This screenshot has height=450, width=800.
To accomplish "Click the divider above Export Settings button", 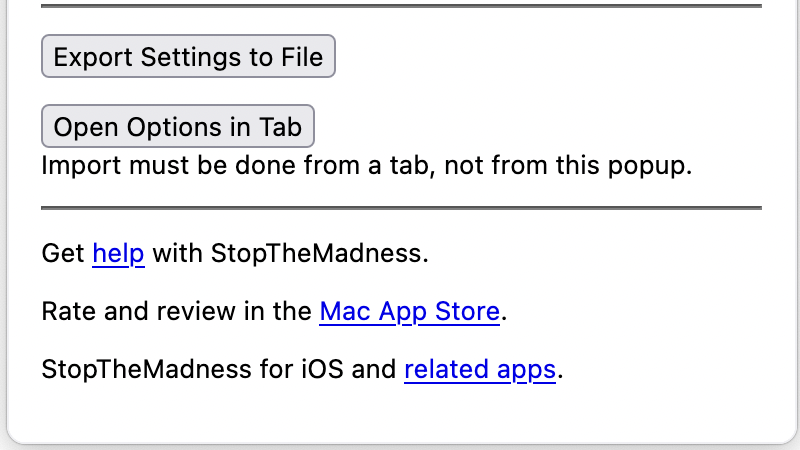I will [400, 6].
